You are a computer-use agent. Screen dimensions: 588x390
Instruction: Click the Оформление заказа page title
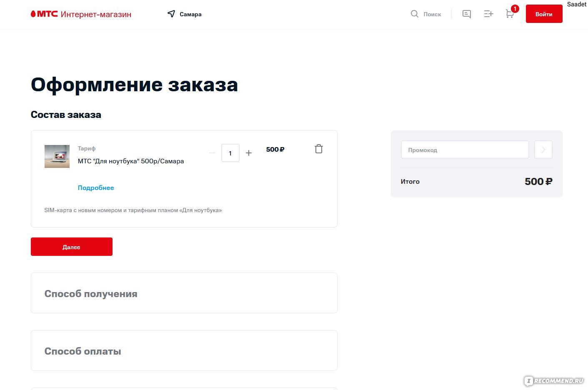(134, 85)
